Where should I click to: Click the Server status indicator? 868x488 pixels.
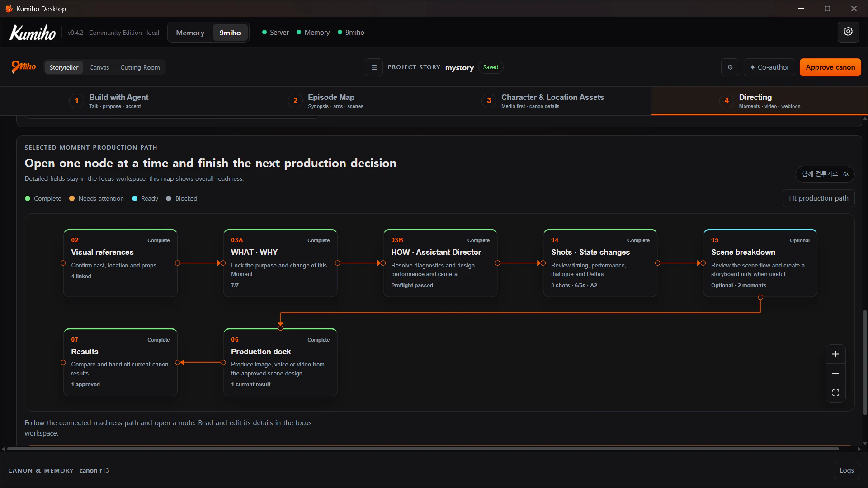(x=275, y=33)
